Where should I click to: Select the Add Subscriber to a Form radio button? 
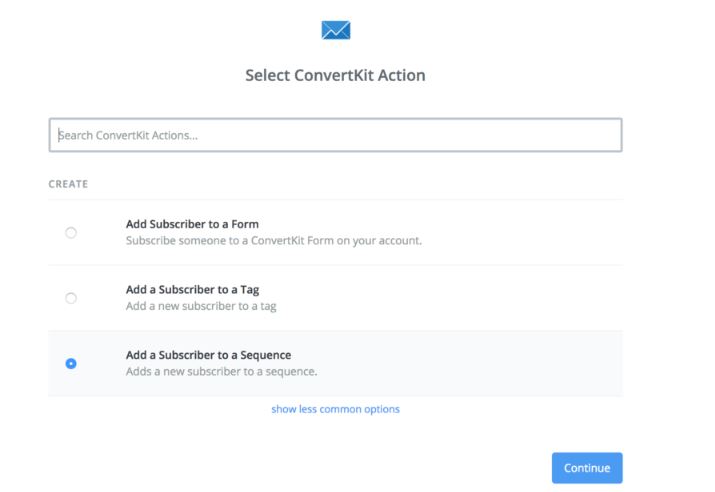(x=71, y=233)
